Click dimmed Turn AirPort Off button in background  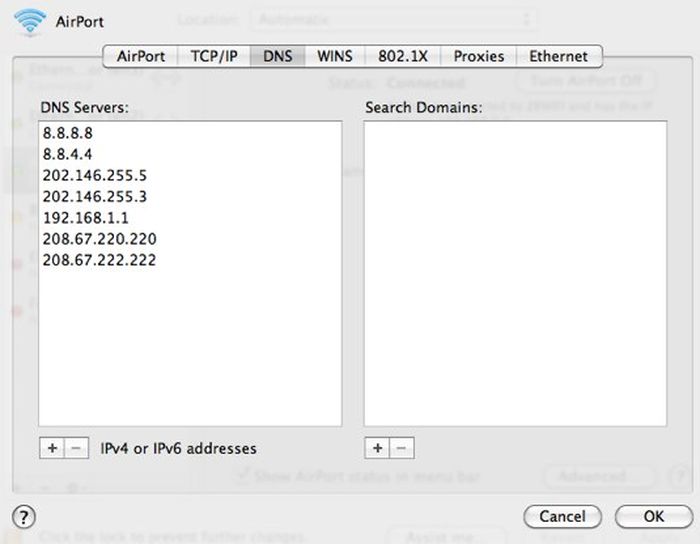coord(586,81)
